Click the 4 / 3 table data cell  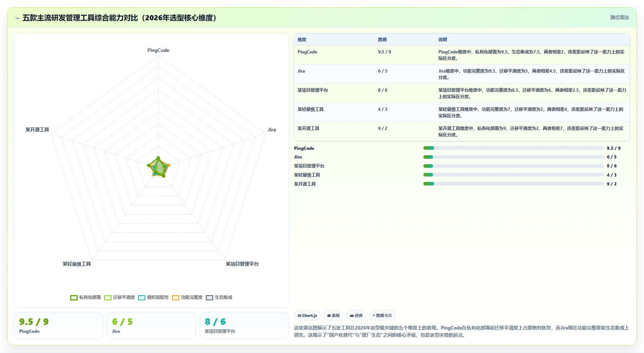click(x=383, y=109)
